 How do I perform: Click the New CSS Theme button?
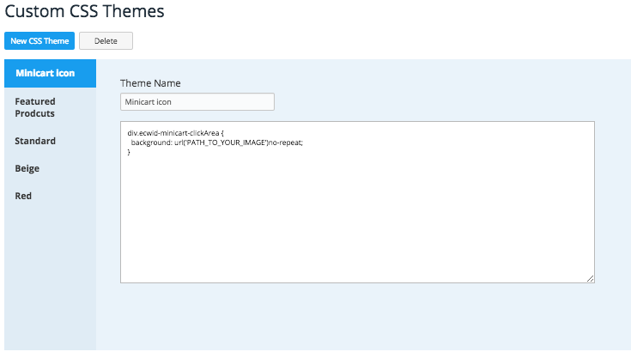coord(39,41)
